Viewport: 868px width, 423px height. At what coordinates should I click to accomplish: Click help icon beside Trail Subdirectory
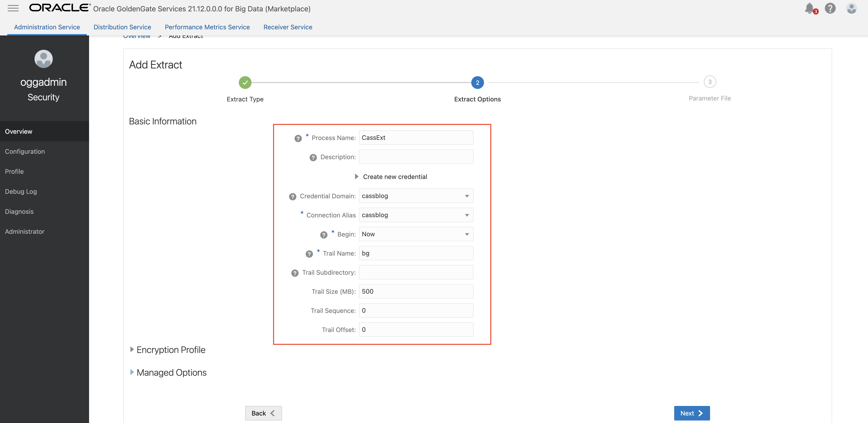tap(295, 273)
